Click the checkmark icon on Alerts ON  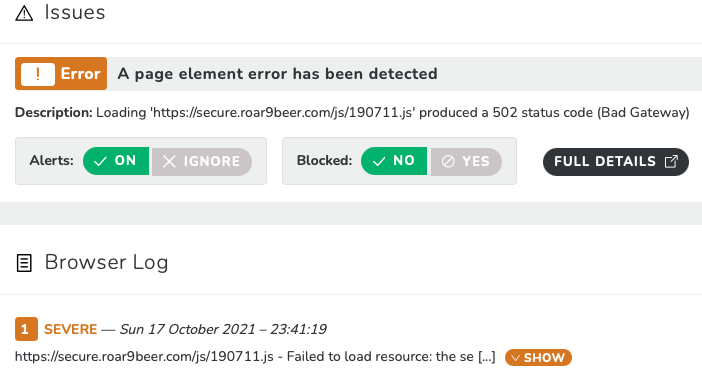tap(100, 161)
